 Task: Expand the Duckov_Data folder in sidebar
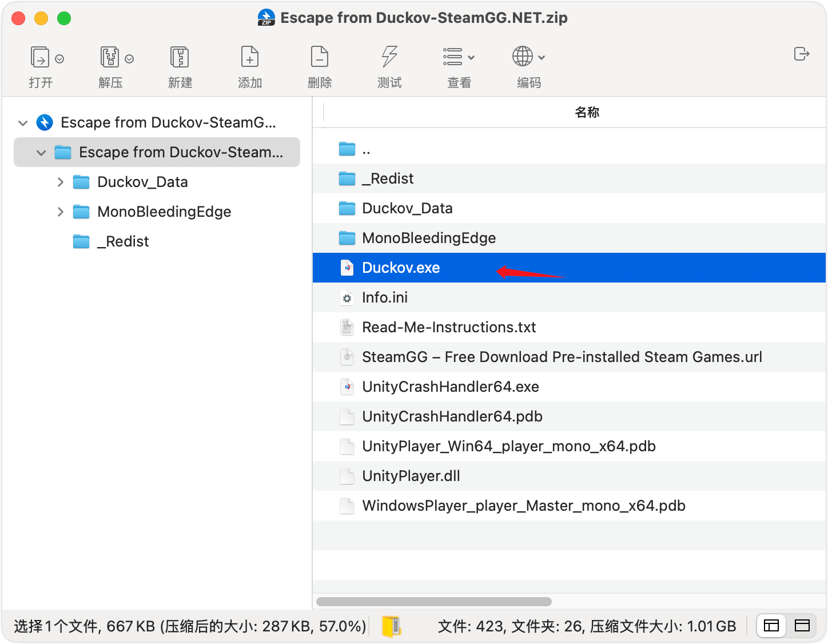[61, 182]
